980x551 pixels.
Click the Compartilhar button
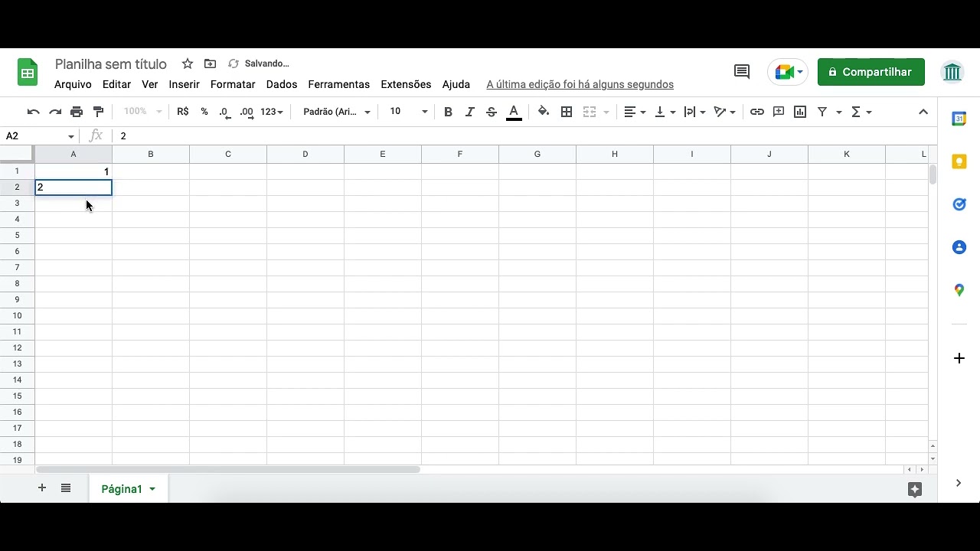[871, 72]
